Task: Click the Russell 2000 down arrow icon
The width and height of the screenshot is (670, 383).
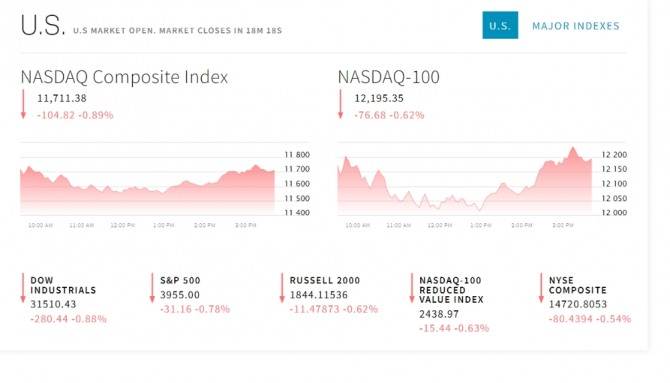Action: tap(282, 289)
